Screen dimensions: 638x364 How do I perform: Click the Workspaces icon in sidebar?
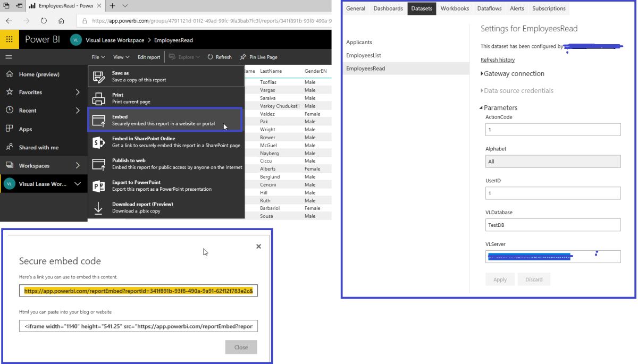click(x=9, y=165)
